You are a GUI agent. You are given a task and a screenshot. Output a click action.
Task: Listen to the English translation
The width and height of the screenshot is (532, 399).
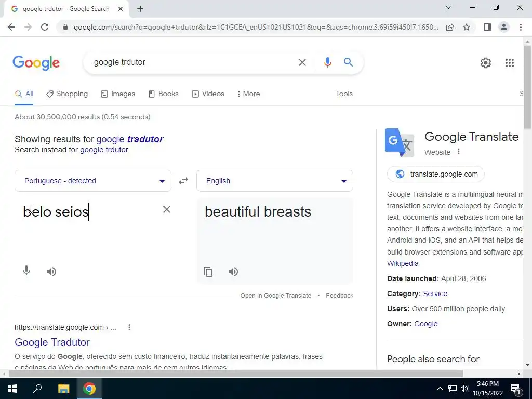pos(233,272)
